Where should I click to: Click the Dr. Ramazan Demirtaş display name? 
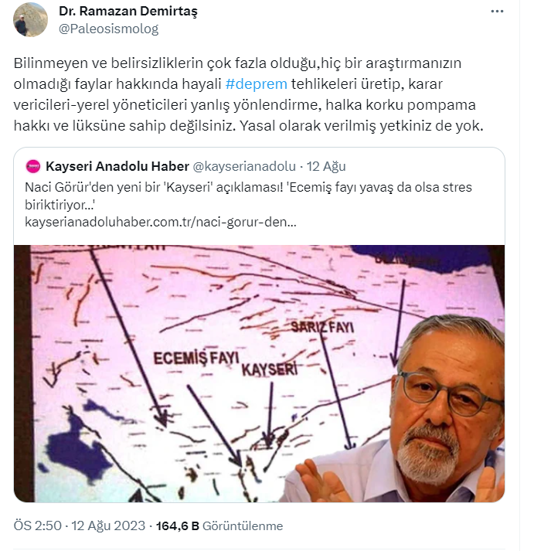(128, 11)
